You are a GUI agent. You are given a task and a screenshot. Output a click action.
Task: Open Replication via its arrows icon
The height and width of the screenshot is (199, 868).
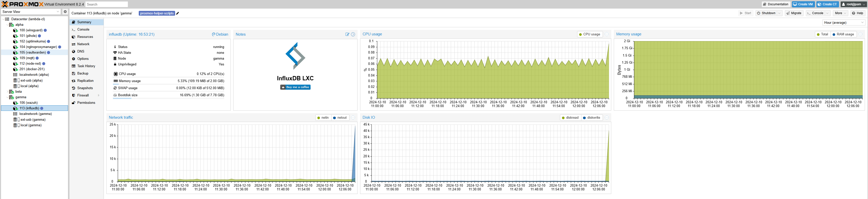coord(74,81)
